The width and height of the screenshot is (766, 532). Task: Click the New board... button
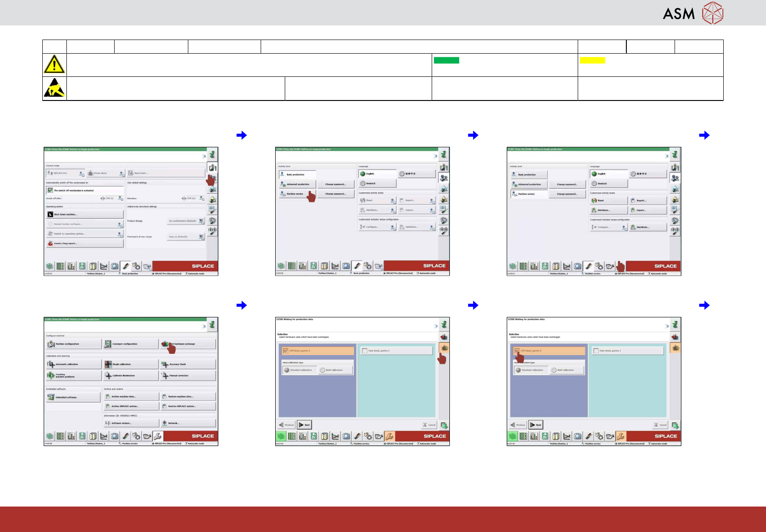166,173
